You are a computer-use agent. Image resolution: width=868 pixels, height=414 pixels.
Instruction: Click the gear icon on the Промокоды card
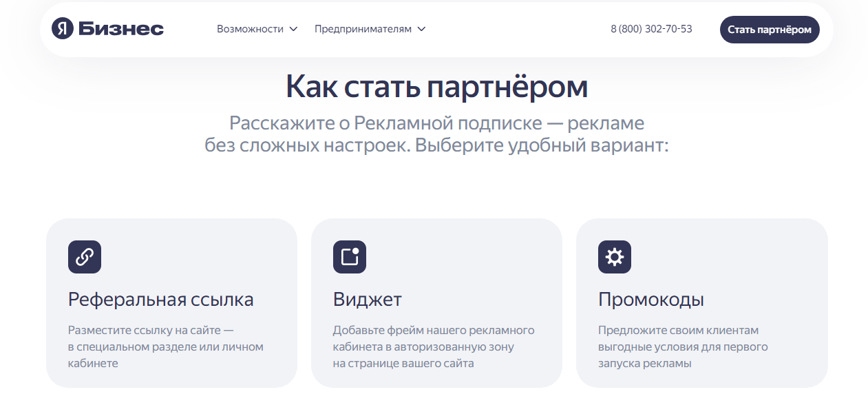pyautogui.click(x=615, y=257)
